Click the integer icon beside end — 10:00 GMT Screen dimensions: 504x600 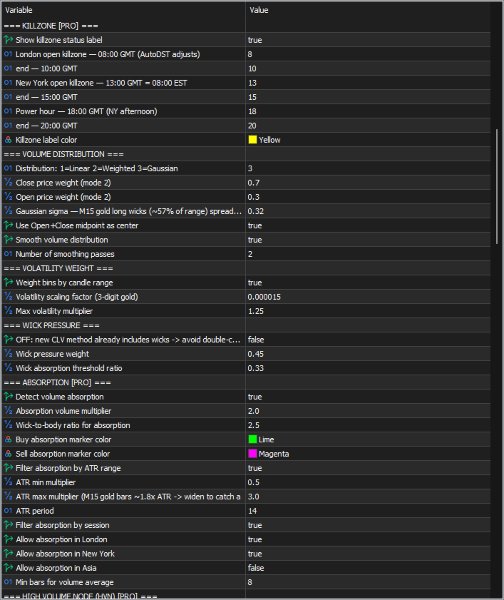[x=8, y=68]
